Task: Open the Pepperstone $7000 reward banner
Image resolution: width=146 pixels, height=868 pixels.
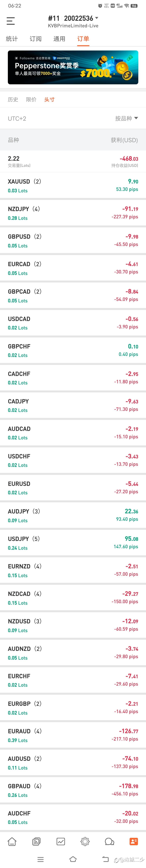Action: (73, 67)
